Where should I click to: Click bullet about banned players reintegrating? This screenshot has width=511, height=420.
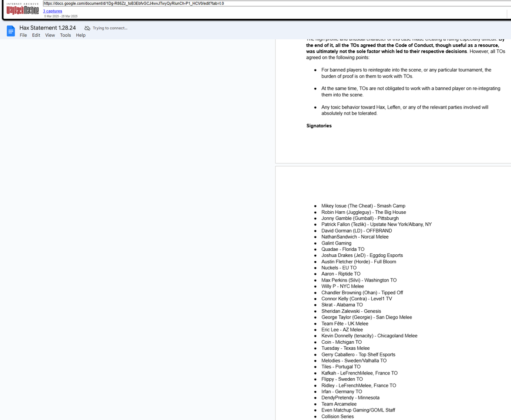click(406, 73)
